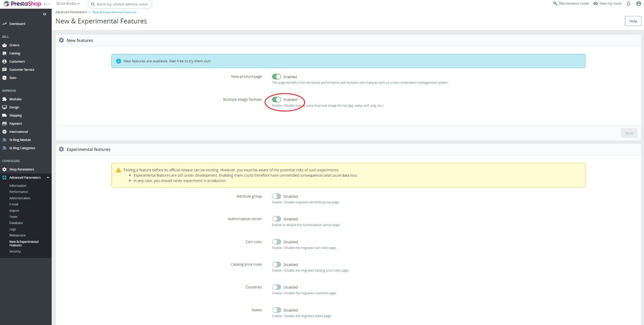
Task: Click the PrestaShop logo
Action: [x=22, y=4]
